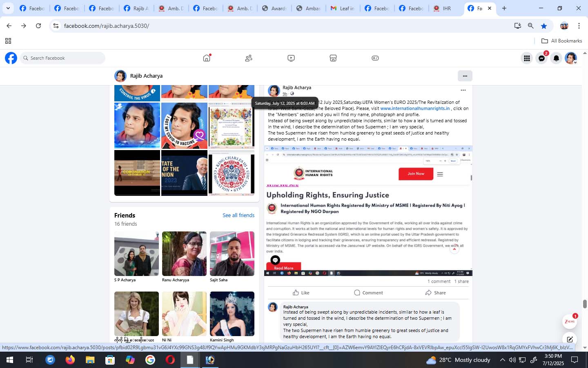Open Sajit Saha friend photo
Image resolution: width=588 pixels, height=368 pixels.
coord(232,254)
